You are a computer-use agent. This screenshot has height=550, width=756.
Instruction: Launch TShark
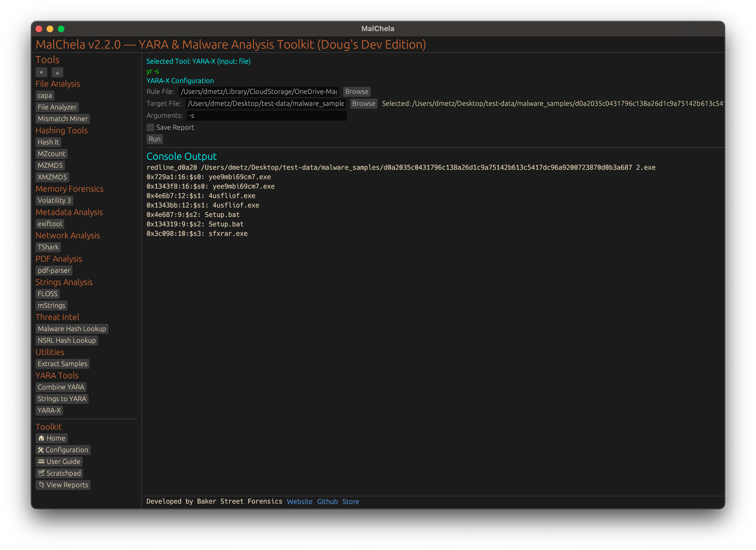point(48,247)
